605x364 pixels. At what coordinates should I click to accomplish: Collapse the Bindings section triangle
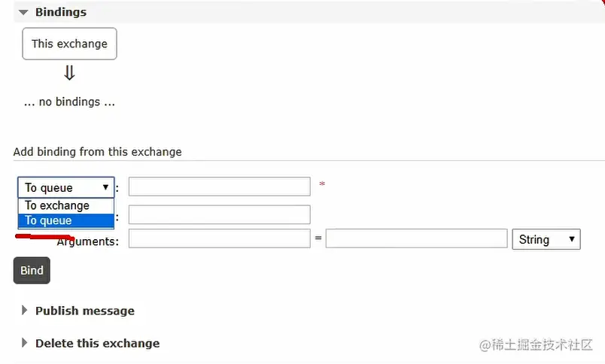[x=23, y=12]
